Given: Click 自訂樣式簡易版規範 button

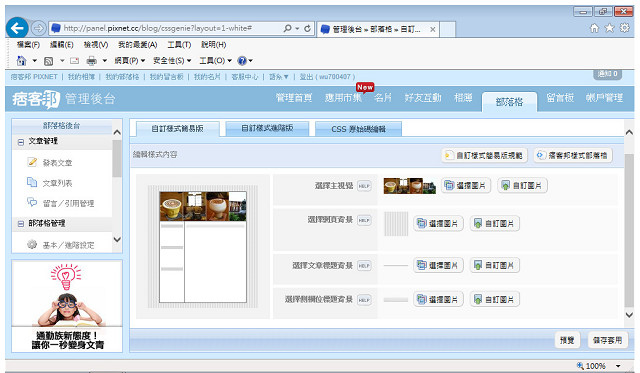Looking at the screenshot, I should point(484,155).
